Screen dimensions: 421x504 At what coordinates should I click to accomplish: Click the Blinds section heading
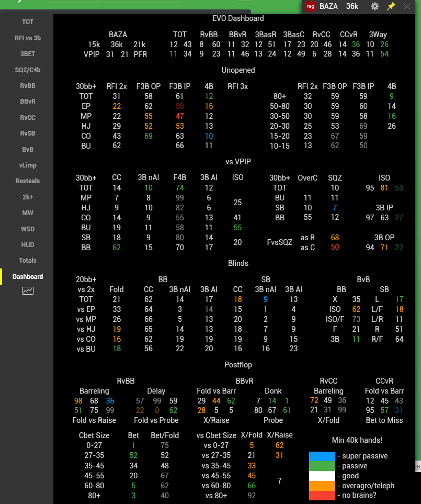(x=238, y=263)
